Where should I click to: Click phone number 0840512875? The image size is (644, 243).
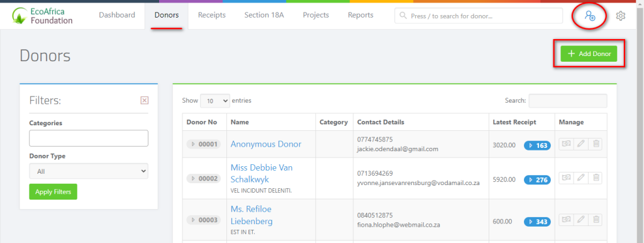pyautogui.click(x=375, y=215)
